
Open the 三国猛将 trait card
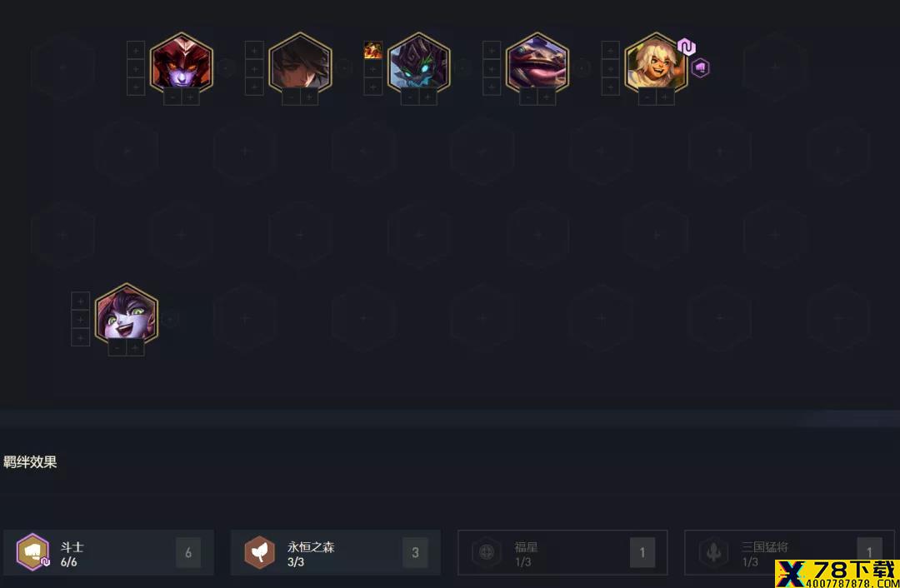[x=788, y=552]
